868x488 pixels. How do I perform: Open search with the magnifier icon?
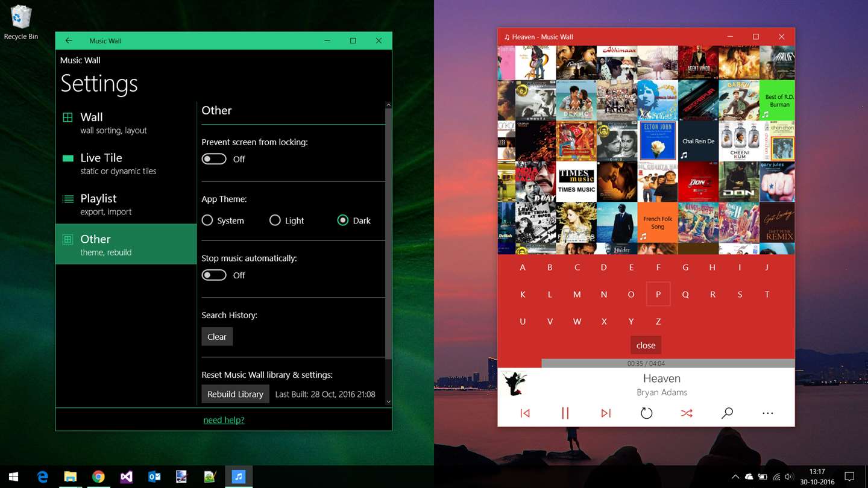[727, 413]
